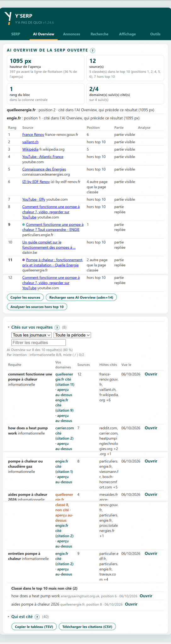Open the Tous les journaux dropdown
171x644 pixels.
(31, 335)
